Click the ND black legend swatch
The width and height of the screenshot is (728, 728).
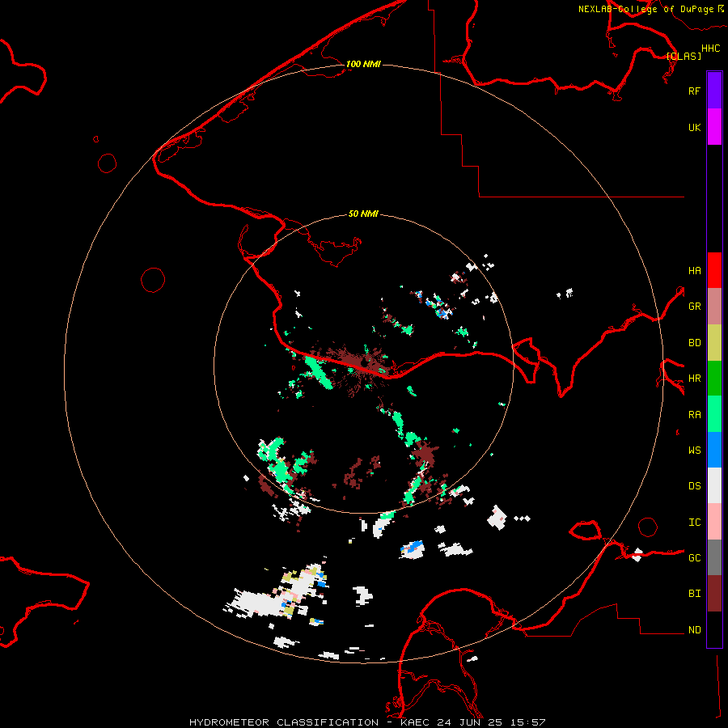click(714, 629)
